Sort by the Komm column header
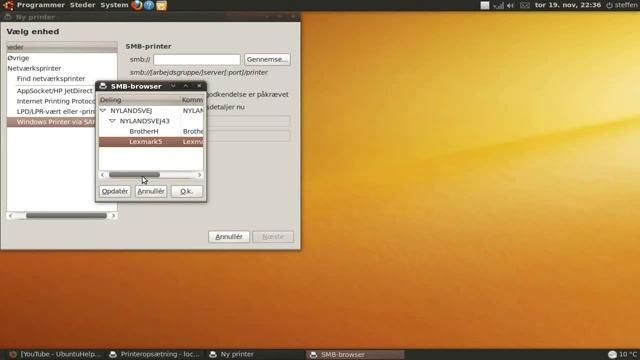The image size is (640, 360). click(192, 100)
